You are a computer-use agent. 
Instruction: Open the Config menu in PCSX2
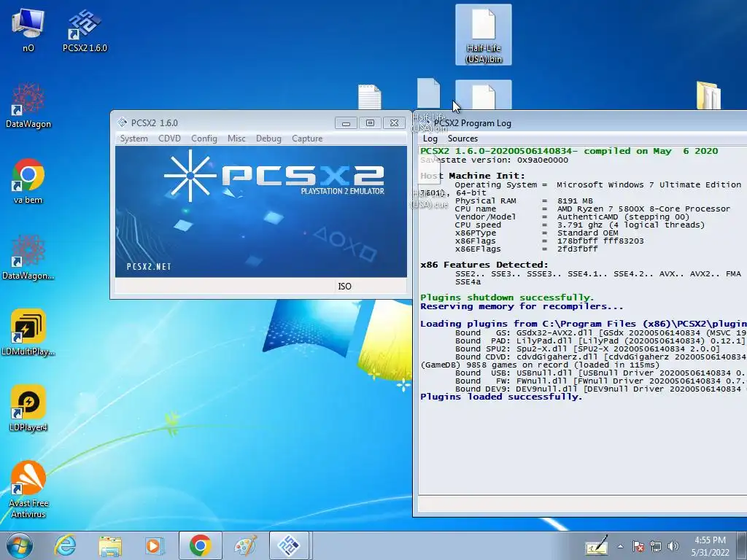pyautogui.click(x=204, y=139)
